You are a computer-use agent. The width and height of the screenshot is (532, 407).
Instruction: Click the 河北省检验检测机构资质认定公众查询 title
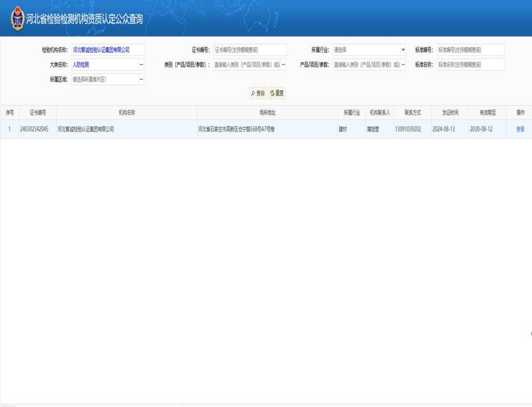click(x=84, y=19)
